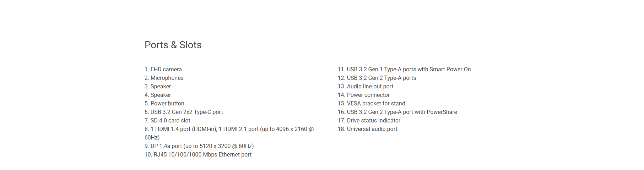
Task: Click the SD 4.0 card slot entry
Action: 167,121
